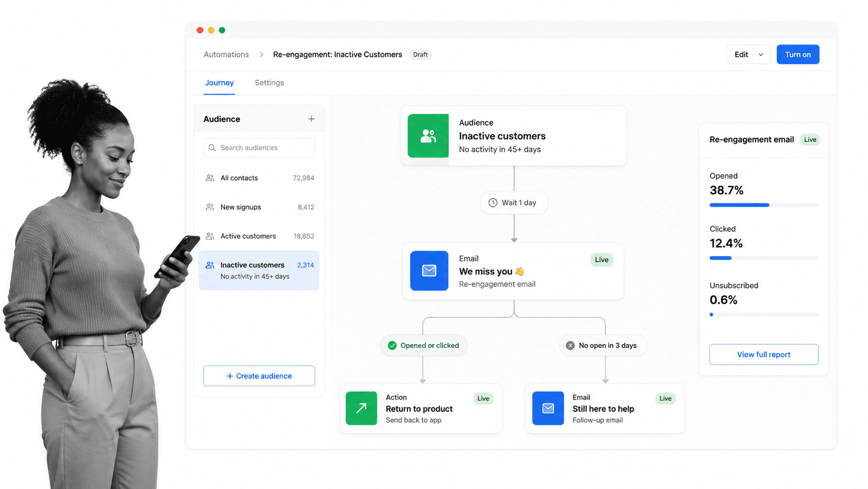The image size is (868, 489).
Task: Click the 38.7% opened value
Action: (726, 190)
